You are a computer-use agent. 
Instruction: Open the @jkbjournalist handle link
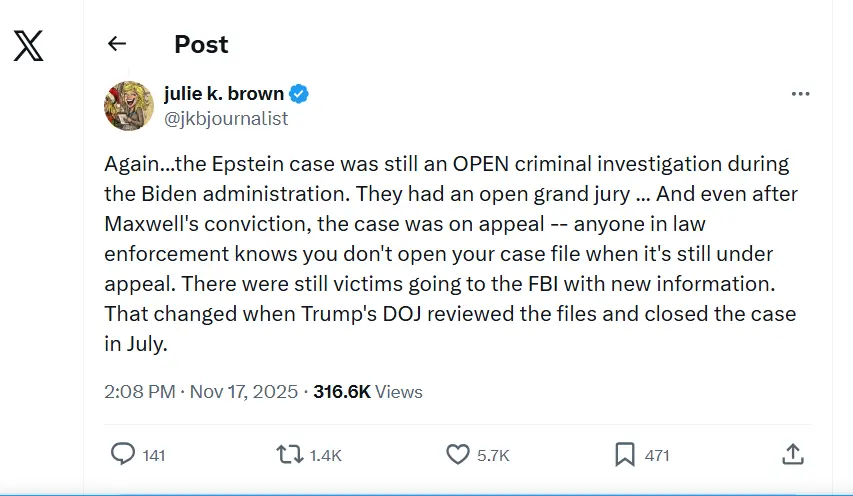click(x=225, y=118)
